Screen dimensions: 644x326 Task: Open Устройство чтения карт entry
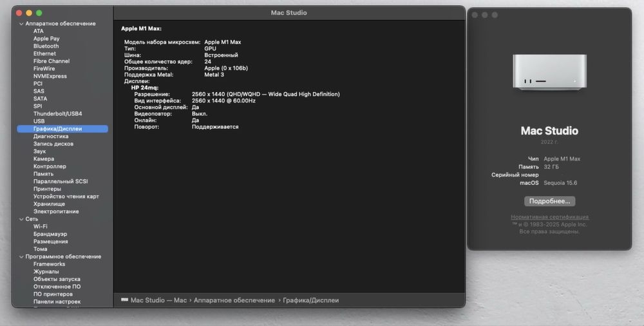pyautogui.click(x=66, y=196)
